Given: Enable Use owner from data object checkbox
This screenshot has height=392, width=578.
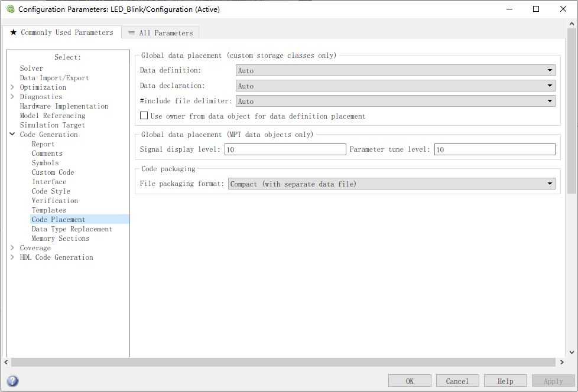Looking at the screenshot, I should pos(144,116).
